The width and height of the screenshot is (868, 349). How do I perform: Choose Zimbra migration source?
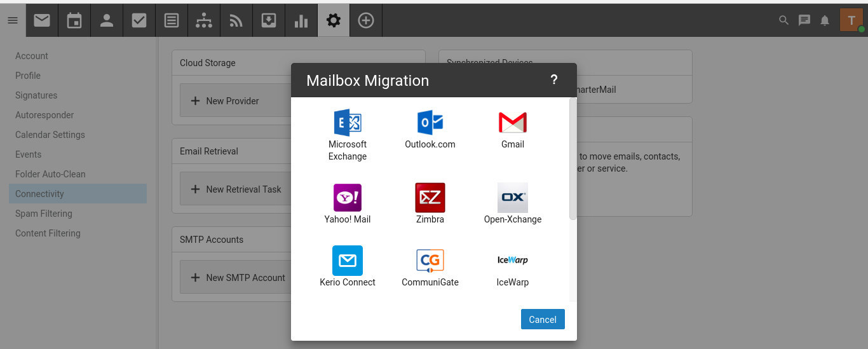pyautogui.click(x=430, y=198)
